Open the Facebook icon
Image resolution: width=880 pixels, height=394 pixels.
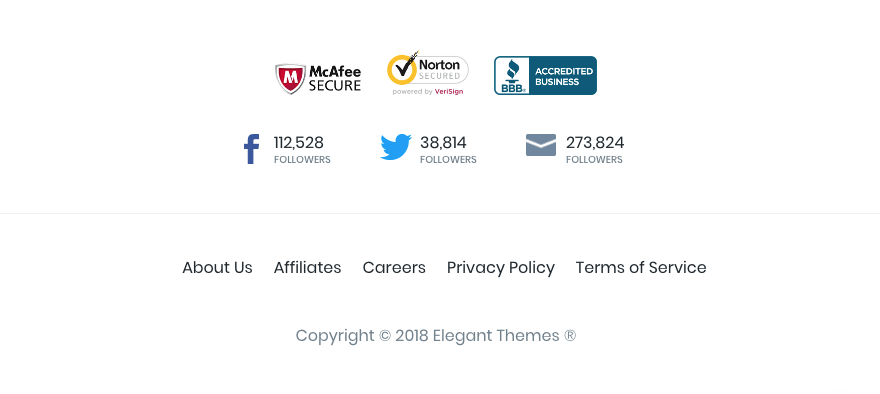tap(251, 149)
